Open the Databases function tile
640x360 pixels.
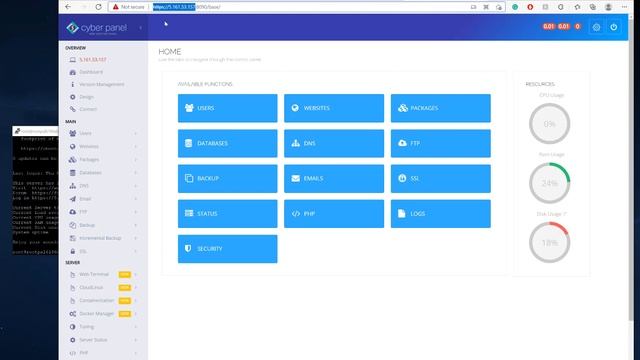[x=227, y=143]
